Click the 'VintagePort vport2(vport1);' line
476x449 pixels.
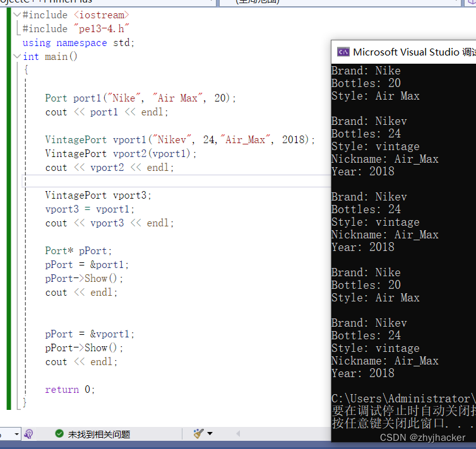coord(121,154)
